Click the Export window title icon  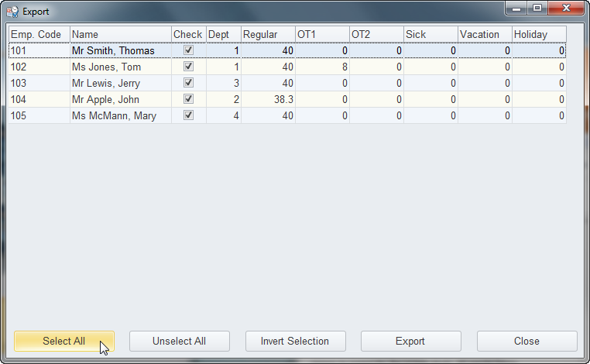pyautogui.click(x=12, y=12)
